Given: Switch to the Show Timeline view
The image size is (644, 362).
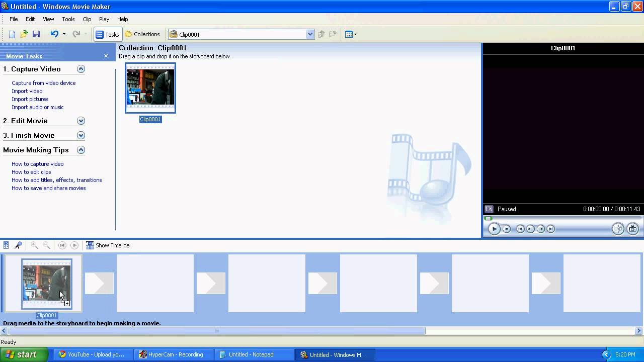Looking at the screenshot, I should pos(108,245).
